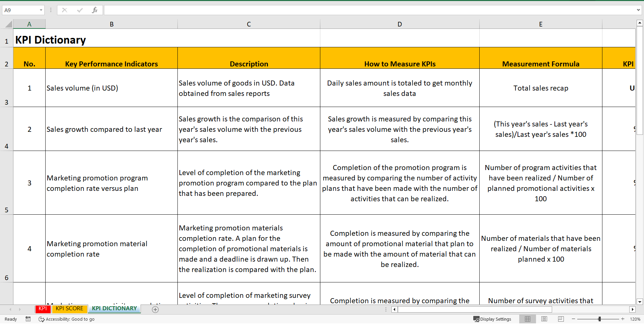This screenshot has width=644, height=324.
Task: Open Display Settings from the status bar
Action: (492, 319)
